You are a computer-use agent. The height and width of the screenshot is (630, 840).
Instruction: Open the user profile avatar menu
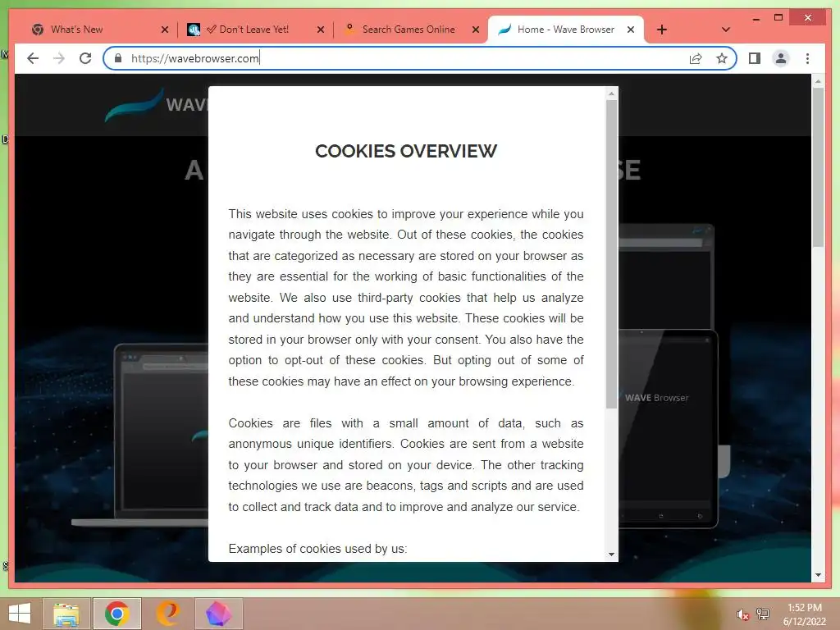point(781,58)
